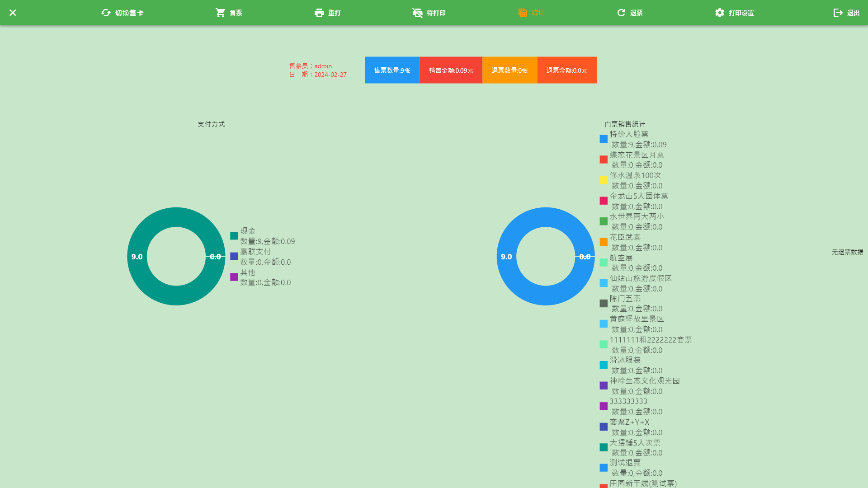Viewport: 868px width, 488px height.
Task: Toggle the 嘉联支付 legend swatch
Action: point(234,256)
